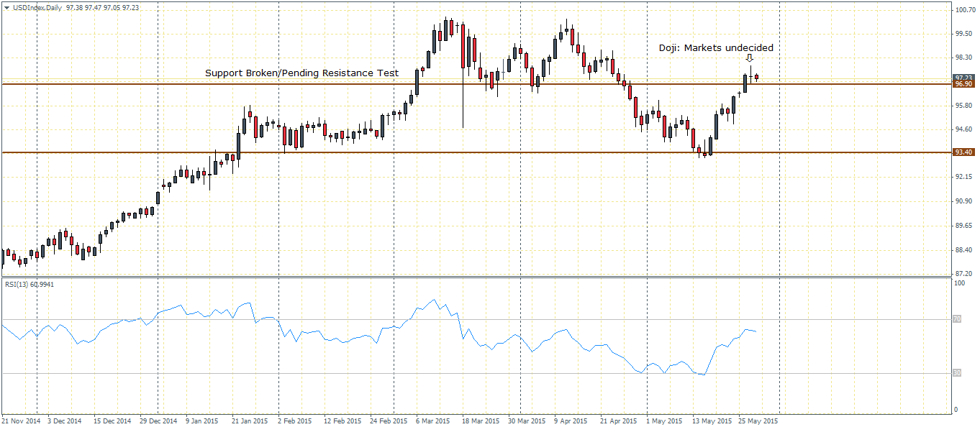Image resolution: width=980 pixels, height=427 pixels.
Task: Click the 93.40 horizontal line price tag
Action: point(963,152)
